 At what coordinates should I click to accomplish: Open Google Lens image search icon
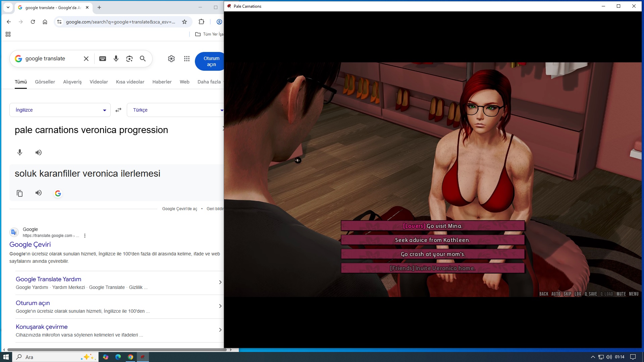[x=129, y=59]
